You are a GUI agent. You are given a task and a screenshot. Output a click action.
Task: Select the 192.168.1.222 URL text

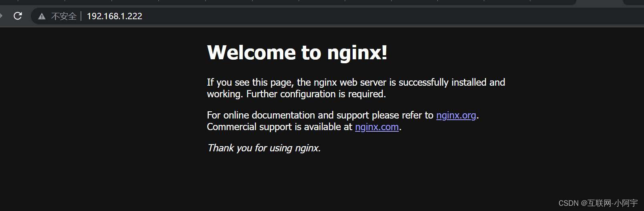tap(115, 16)
